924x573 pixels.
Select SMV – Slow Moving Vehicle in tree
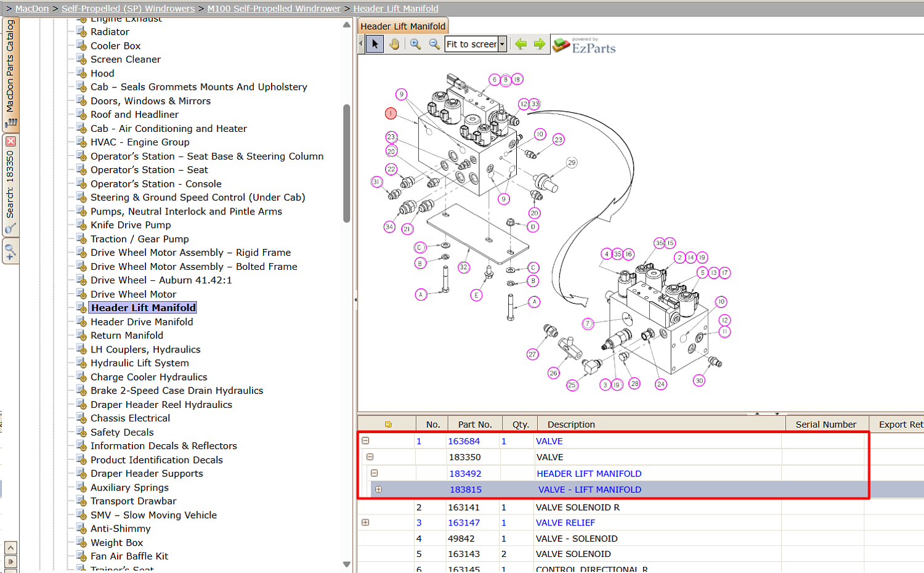(x=153, y=515)
